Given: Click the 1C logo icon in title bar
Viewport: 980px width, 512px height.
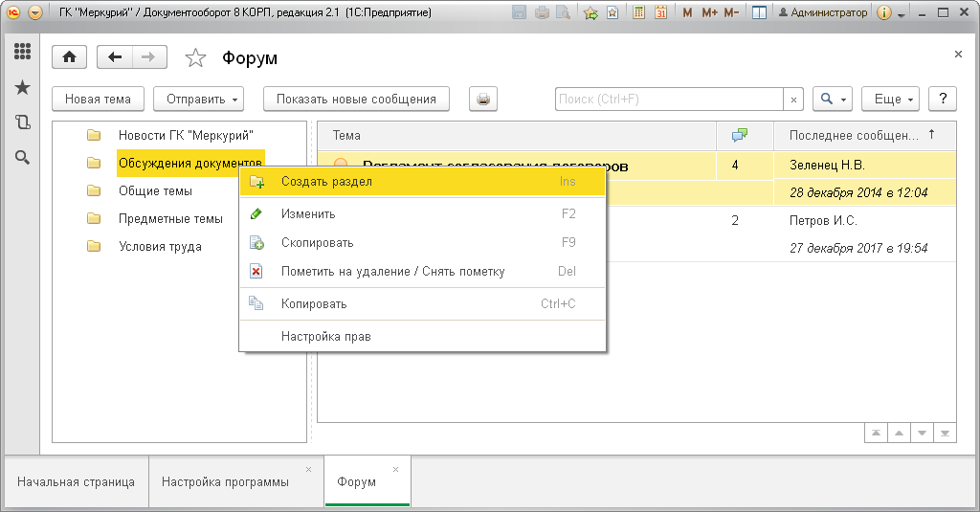Looking at the screenshot, I should (13, 11).
